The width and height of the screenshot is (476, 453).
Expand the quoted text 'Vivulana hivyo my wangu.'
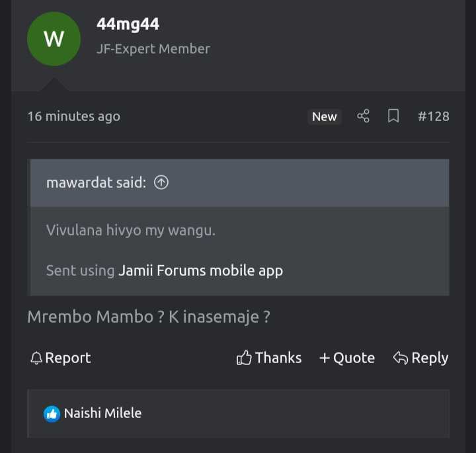[131, 230]
